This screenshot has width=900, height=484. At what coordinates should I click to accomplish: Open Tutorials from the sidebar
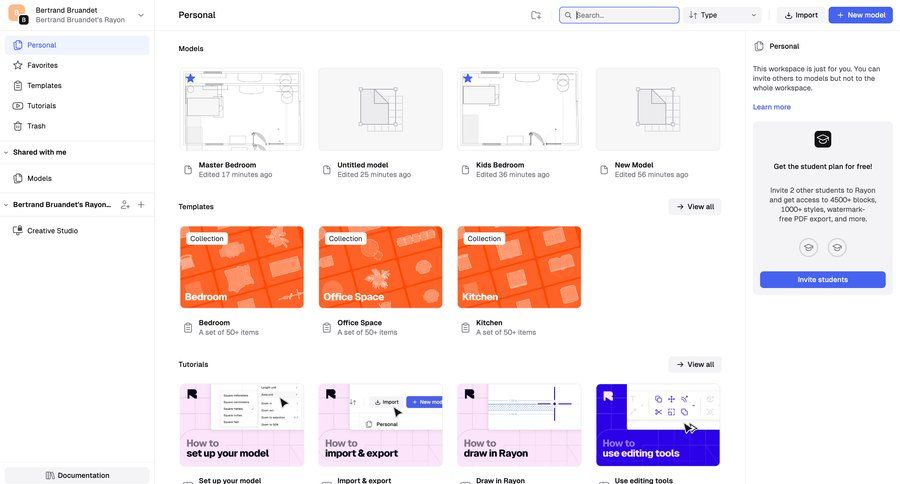point(77,106)
